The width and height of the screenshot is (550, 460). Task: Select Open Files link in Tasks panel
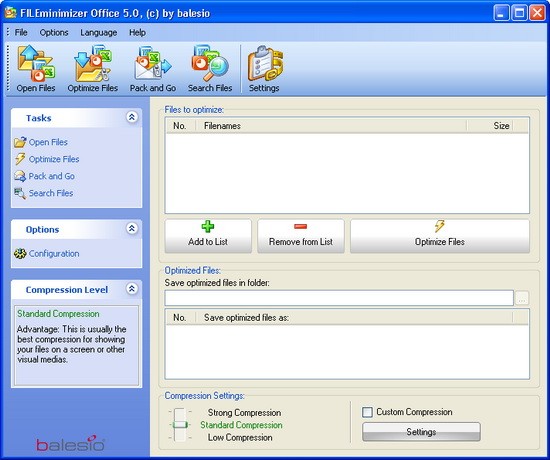coord(48,142)
